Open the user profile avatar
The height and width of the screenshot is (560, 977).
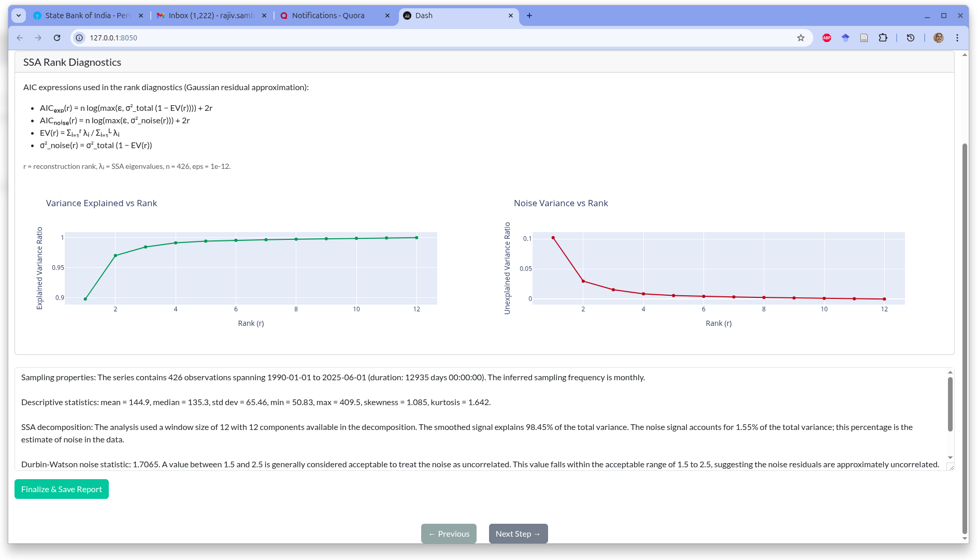click(x=938, y=38)
